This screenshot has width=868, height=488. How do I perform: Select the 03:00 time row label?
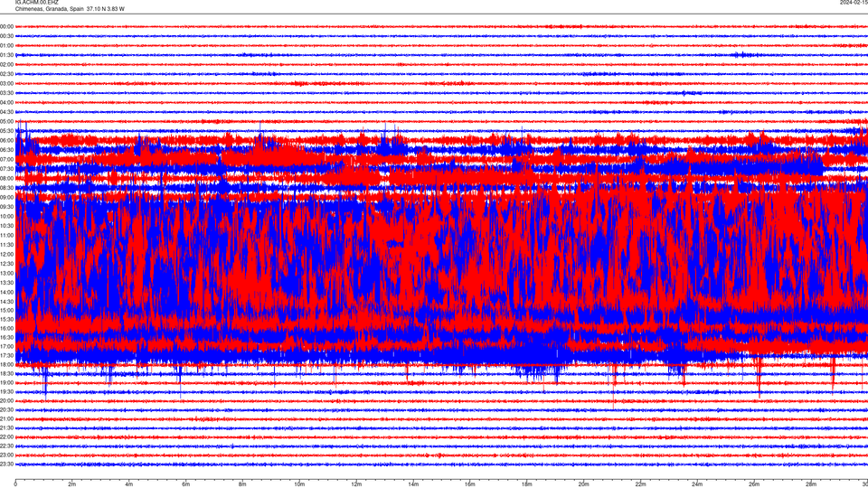tap(6, 83)
